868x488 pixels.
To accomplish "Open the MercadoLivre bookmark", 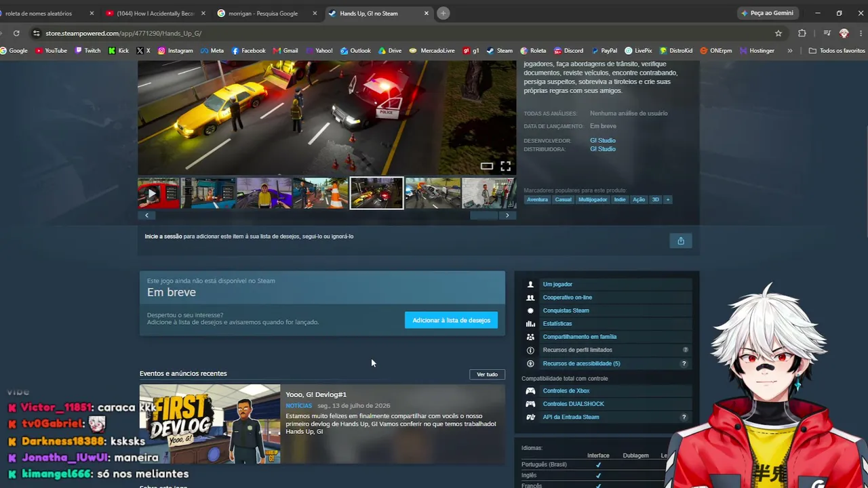I will pyautogui.click(x=432, y=50).
